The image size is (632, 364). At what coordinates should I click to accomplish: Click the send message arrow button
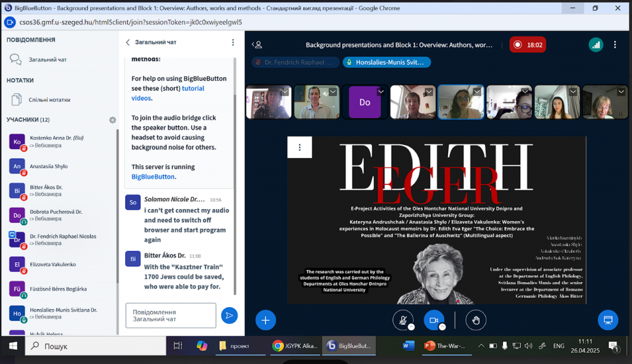click(229, 315)
